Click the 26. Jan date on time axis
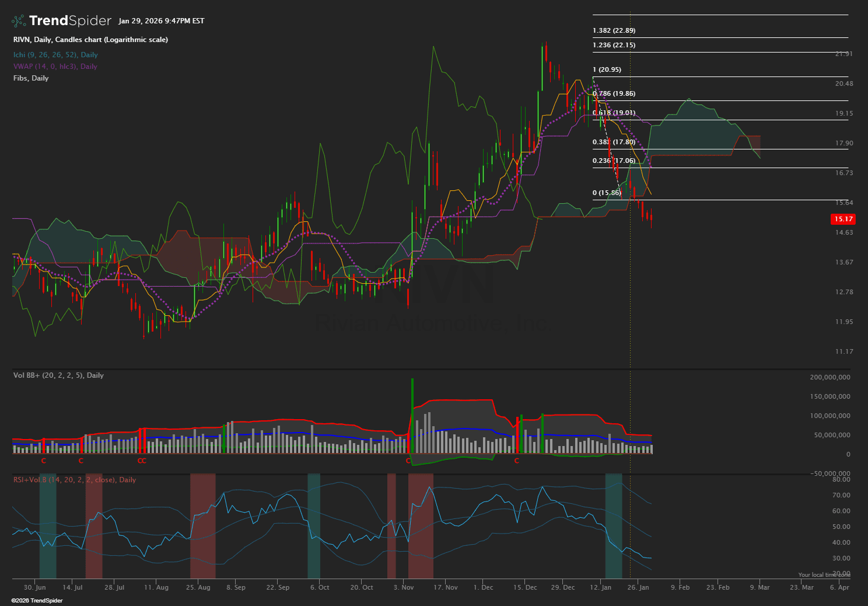This screenshot has height=606, width=868. point(638,587)
